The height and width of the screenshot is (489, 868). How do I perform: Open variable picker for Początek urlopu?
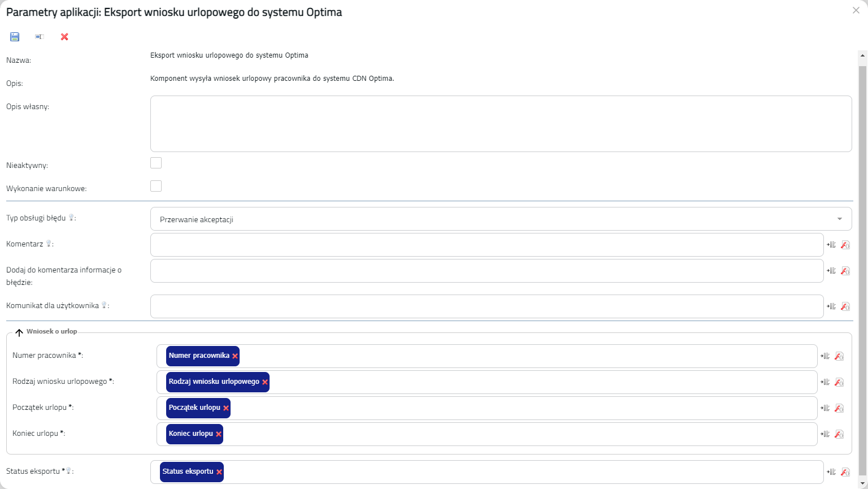click(x=825, y=408)
